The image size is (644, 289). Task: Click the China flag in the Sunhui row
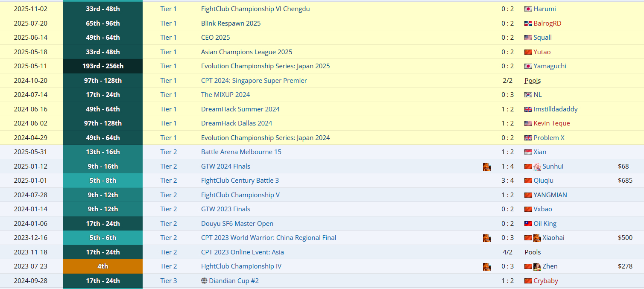pyautogui.click(x=528, y=166)
